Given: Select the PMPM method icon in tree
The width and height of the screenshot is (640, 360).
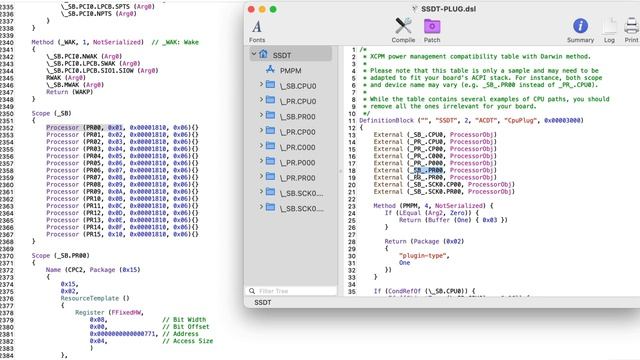Looking at the screenshot, I should click(270, 70).
